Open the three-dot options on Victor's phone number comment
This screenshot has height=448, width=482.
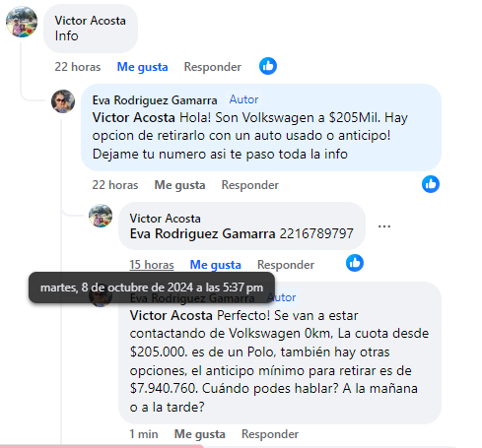(384, 226)
